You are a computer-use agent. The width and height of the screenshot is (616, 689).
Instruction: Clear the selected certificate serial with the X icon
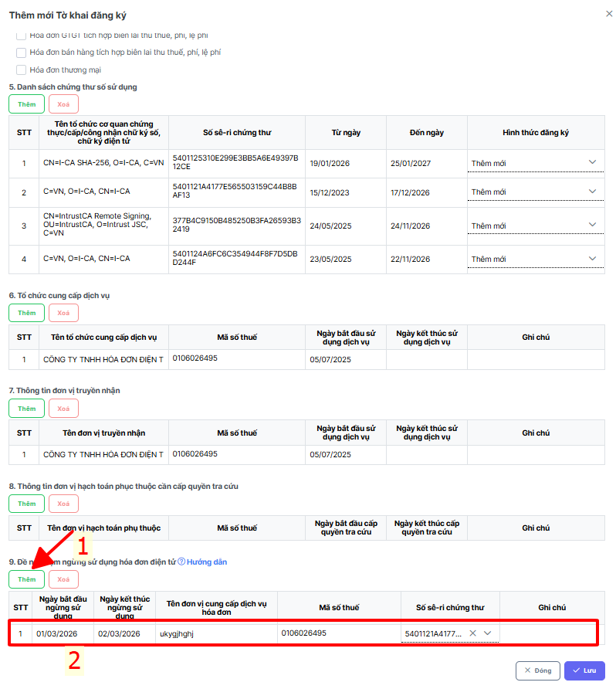click(x=472, y=633)
